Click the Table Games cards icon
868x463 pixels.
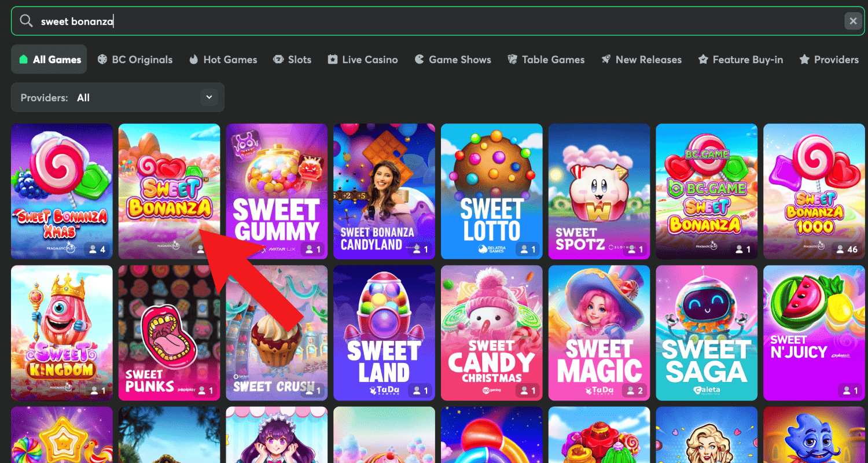[512, 59]
